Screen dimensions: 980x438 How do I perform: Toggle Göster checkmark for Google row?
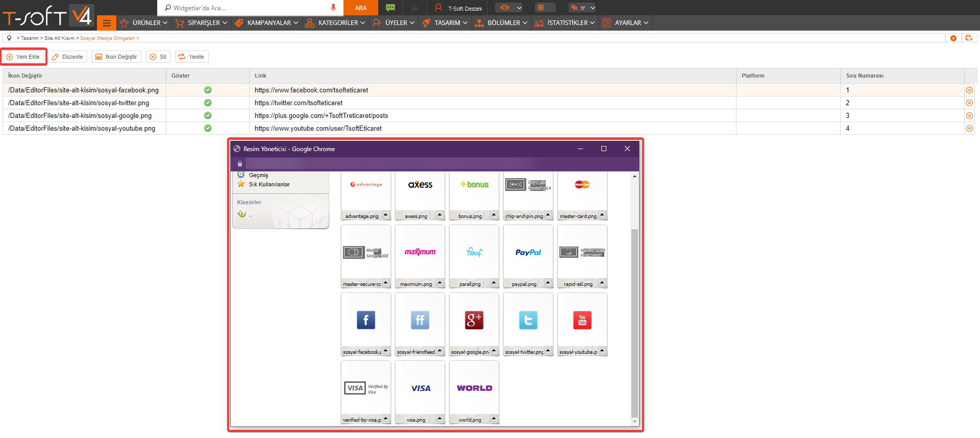click(x=208, y=115)
